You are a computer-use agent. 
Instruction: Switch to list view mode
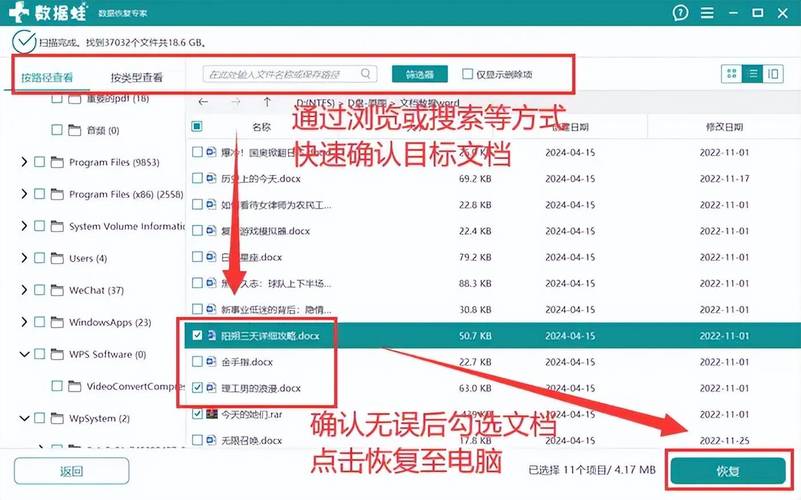coord(752,74)
